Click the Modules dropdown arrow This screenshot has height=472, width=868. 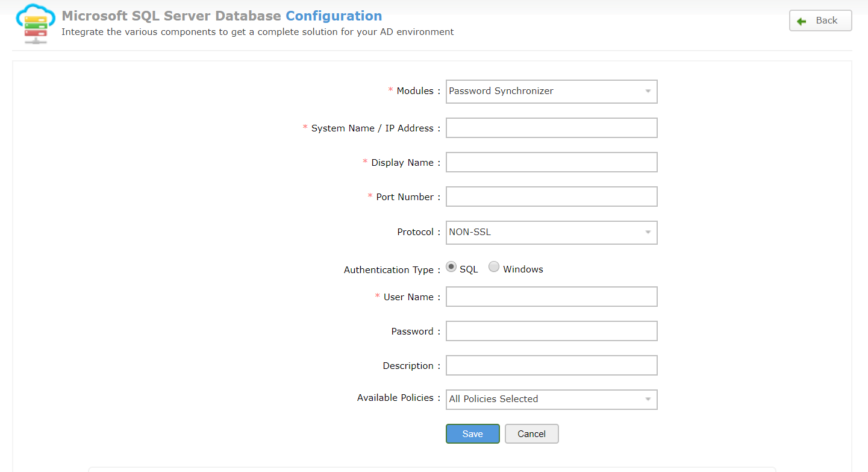(x=648, y=92)
